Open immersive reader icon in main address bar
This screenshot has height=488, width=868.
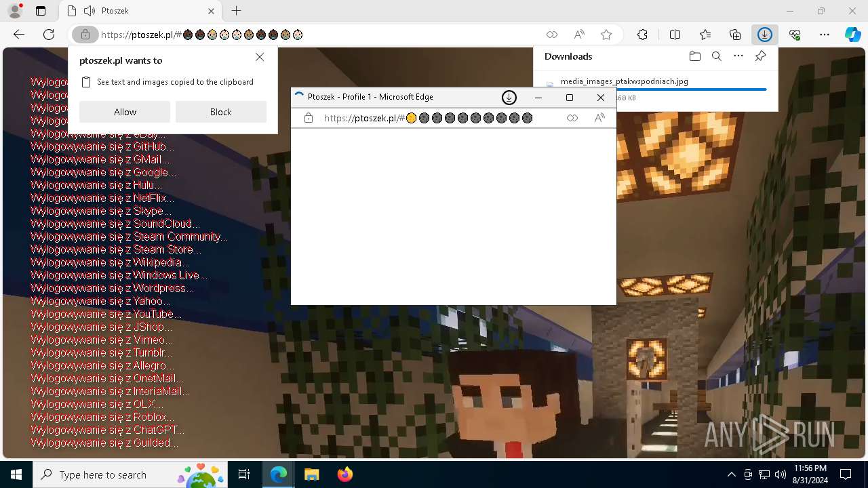[552, 35]
